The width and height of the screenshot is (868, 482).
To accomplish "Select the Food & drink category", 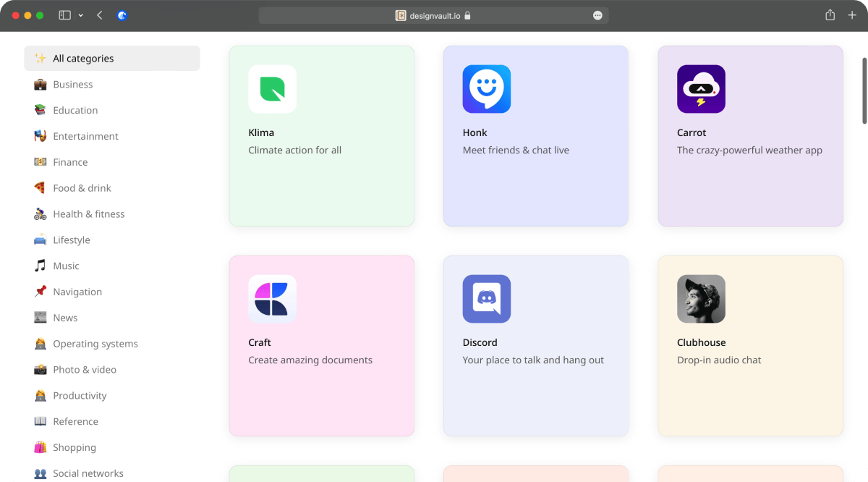I will coord(82,188).
